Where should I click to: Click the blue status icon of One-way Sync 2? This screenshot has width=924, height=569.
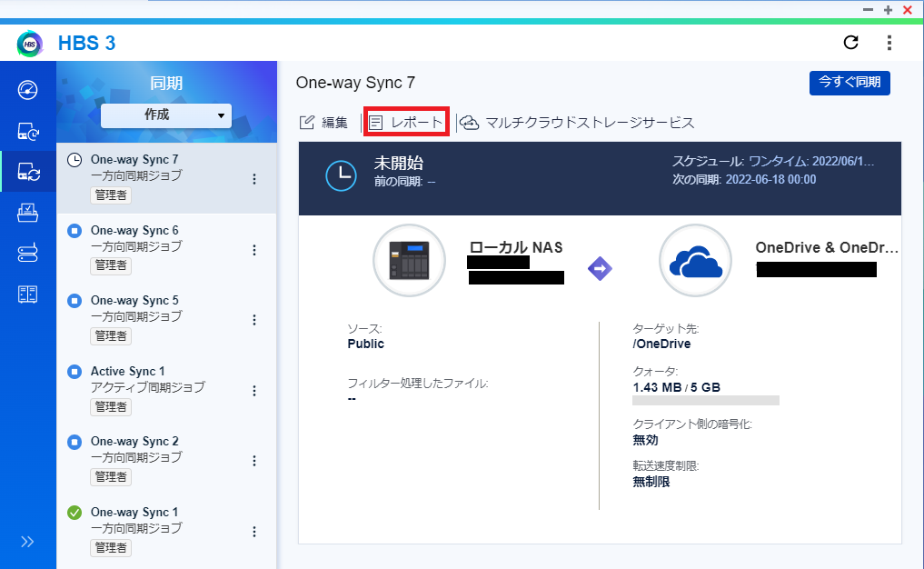tap(75, 442)
